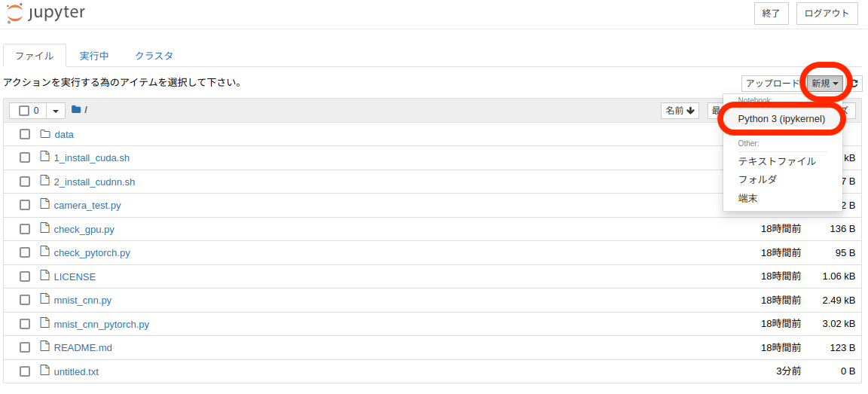Click the data folder icon
The width and height of the screenshot is (868, 394).
45,134
